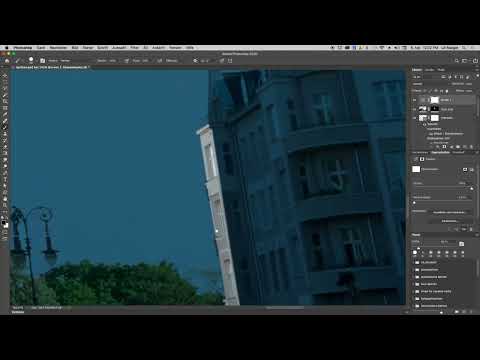480x360 pixels.
Task: Open the Brushes panel flyout menu
Action: (476, 235)
